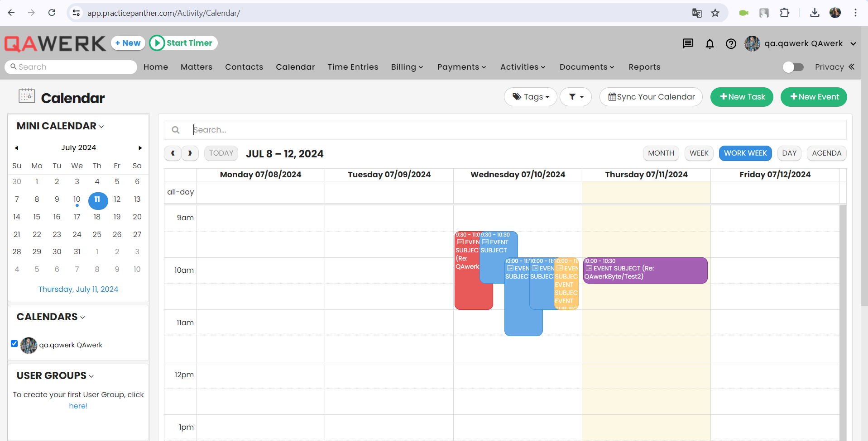This screenshot has width=868, height=441.
Task: Expand the Billing menu
Action: [x=407, y=67]
